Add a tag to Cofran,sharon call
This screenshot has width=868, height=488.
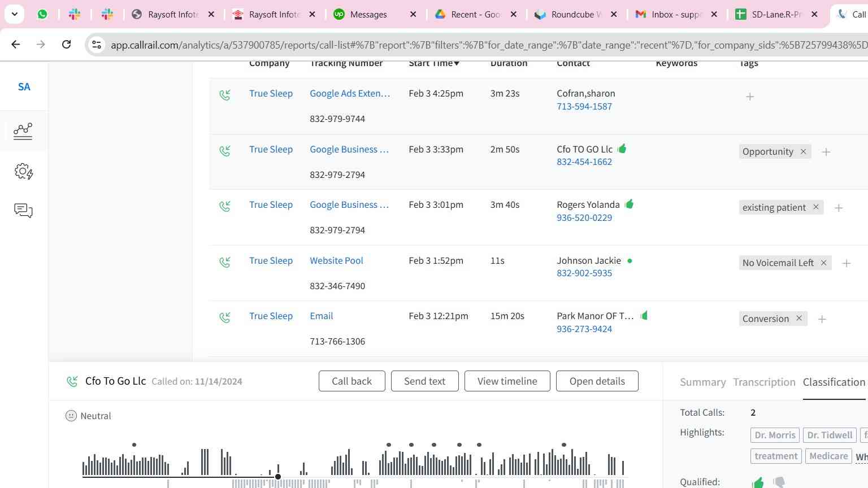click(x=750, y=97)
